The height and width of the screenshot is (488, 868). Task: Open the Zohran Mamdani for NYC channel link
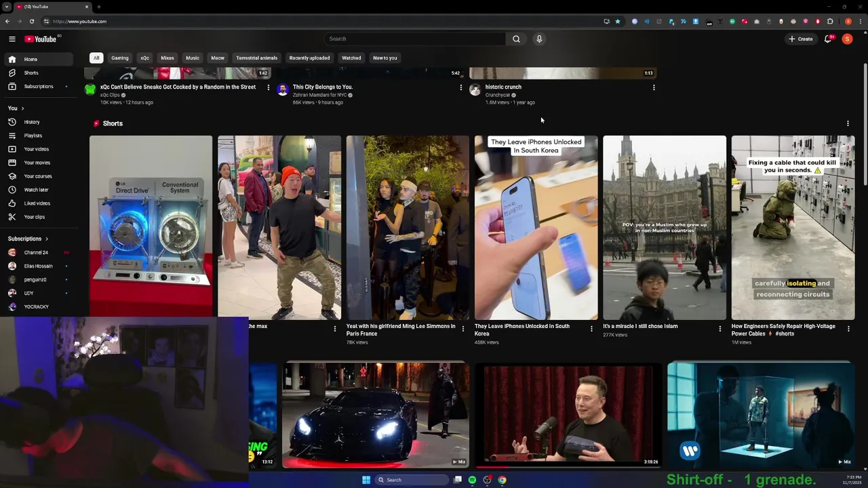[x=319, y=95]
